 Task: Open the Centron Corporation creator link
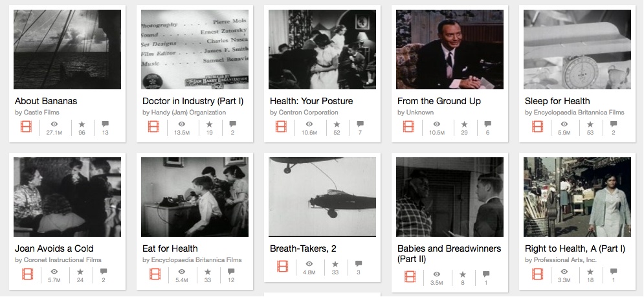click(x=304, y=113)
